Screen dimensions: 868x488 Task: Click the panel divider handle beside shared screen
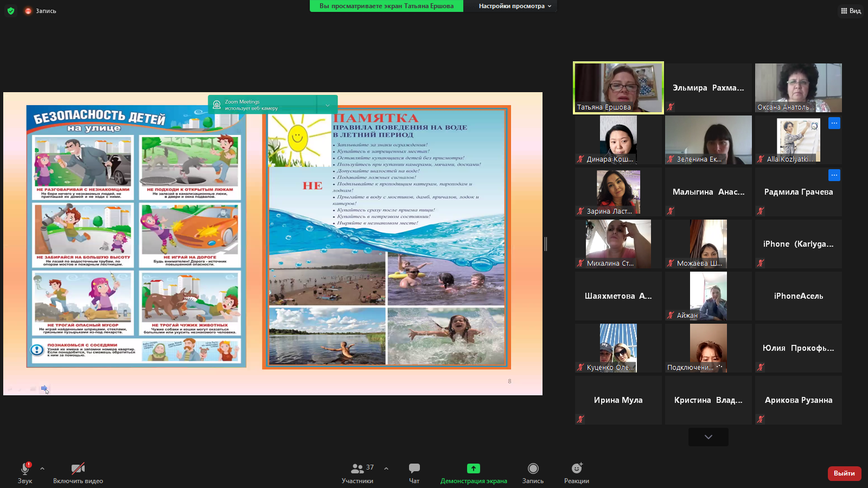tap(546, 244)
